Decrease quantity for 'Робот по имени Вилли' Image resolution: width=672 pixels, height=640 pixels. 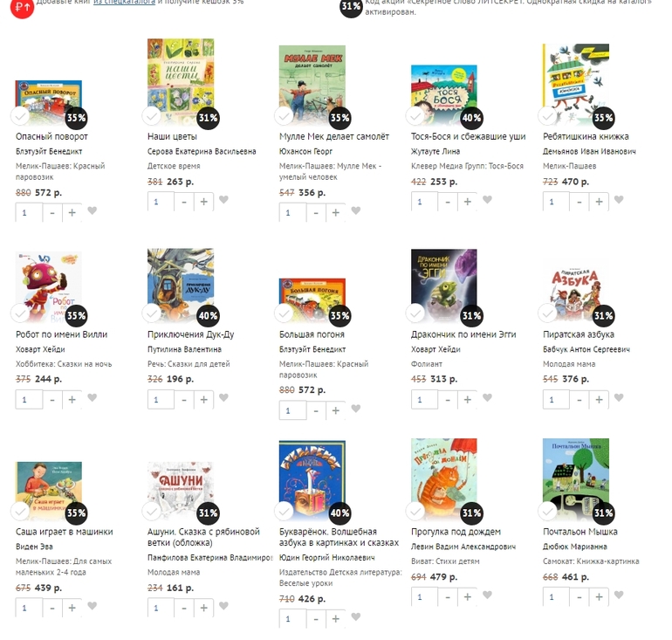(x=52, y=400)
